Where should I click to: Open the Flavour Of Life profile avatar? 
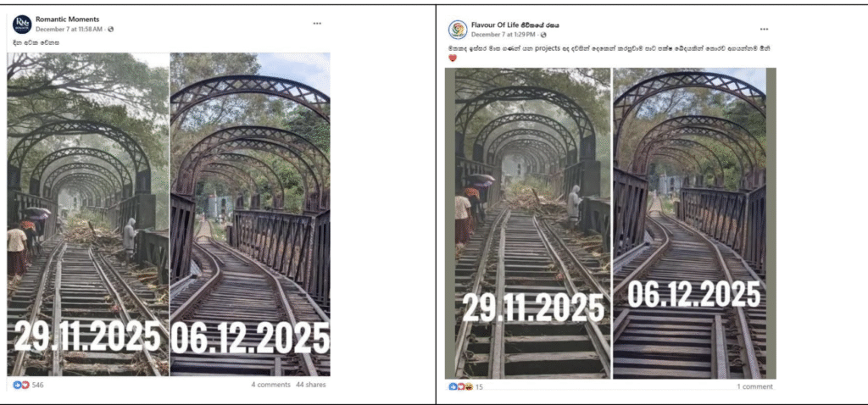pyautogui.click(x=458, y=30)
